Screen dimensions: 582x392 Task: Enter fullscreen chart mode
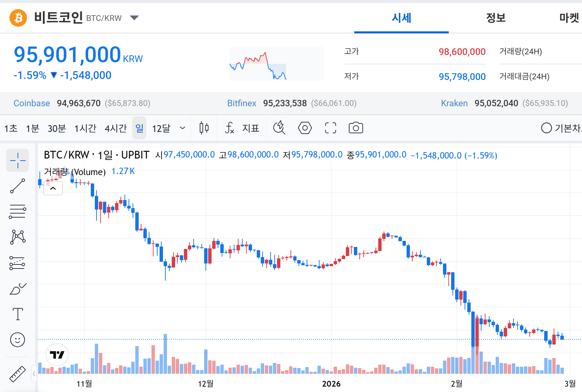point(331,128)
